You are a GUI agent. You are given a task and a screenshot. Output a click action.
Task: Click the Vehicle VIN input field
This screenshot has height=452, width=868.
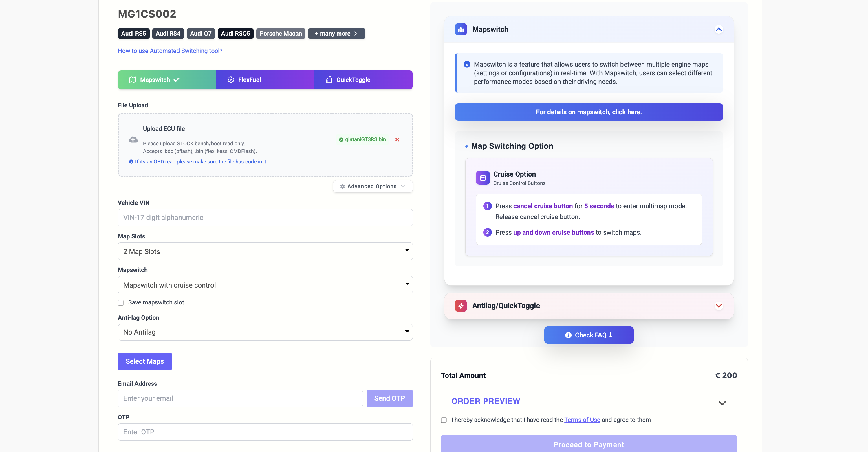tap(265, 218)
